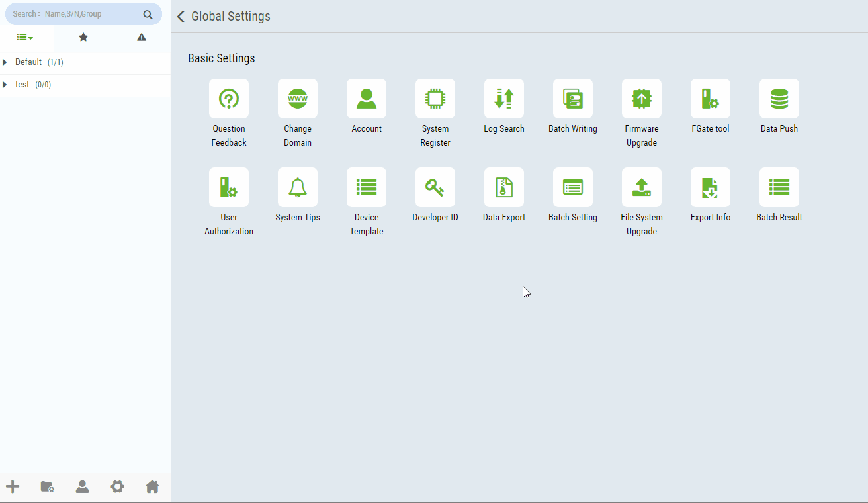Screen dimensions: 868x503
Task: Open System Tips bell icon
Action: (298, 188)
